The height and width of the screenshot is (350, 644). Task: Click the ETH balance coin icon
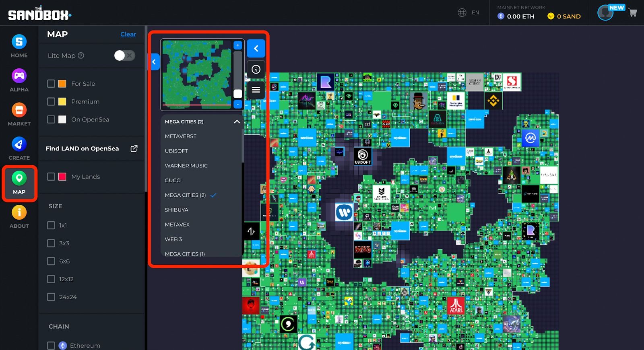pos(501,16)
